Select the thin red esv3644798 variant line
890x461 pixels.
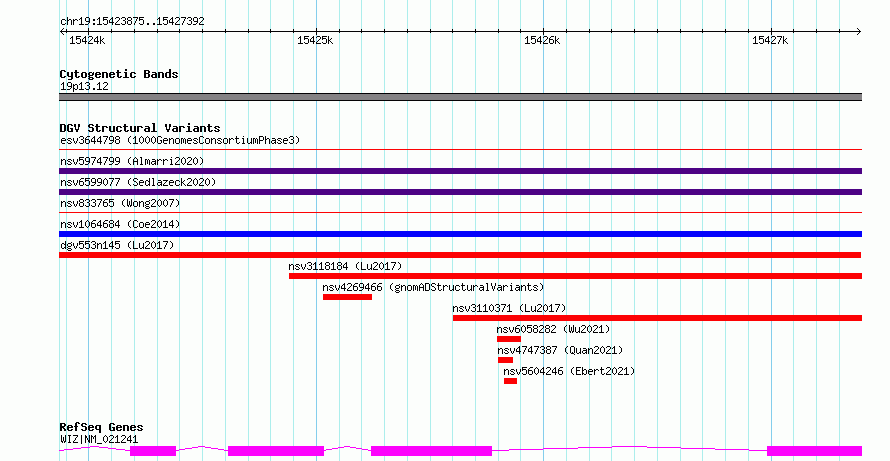(460, 150)
